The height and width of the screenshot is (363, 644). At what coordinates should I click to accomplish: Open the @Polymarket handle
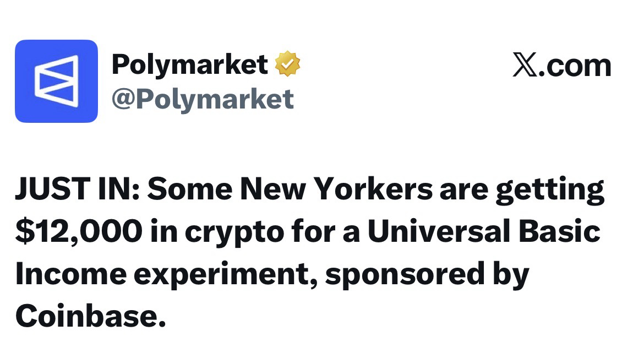(x=203, y=99)
